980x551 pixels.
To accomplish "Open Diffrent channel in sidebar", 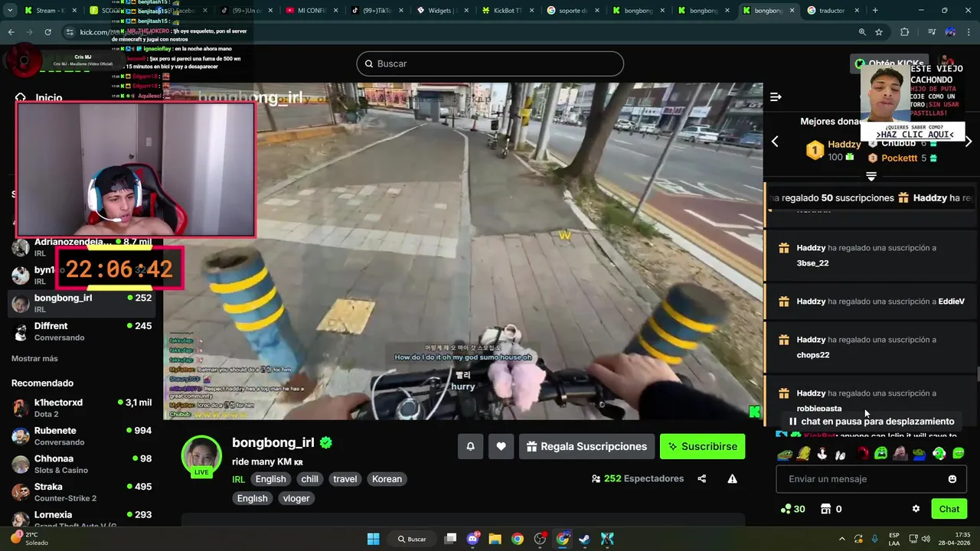I will (x=80, y=331).
